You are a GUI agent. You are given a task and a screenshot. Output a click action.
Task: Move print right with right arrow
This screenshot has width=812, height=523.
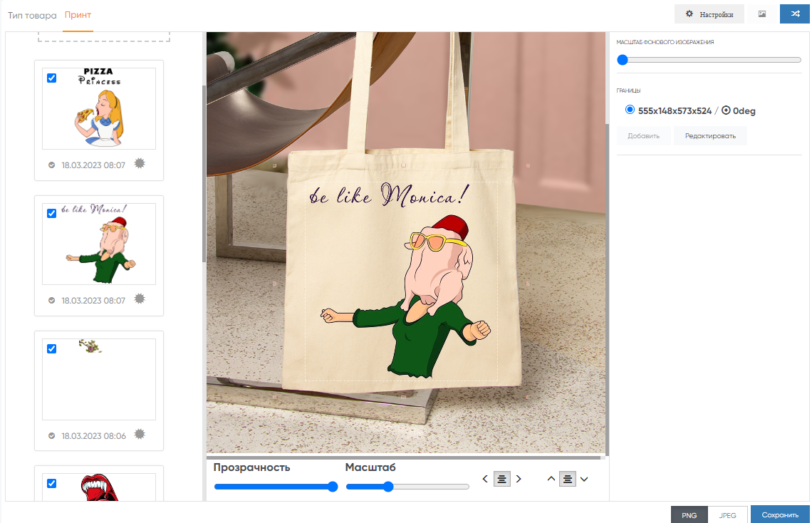click(519, 479)
